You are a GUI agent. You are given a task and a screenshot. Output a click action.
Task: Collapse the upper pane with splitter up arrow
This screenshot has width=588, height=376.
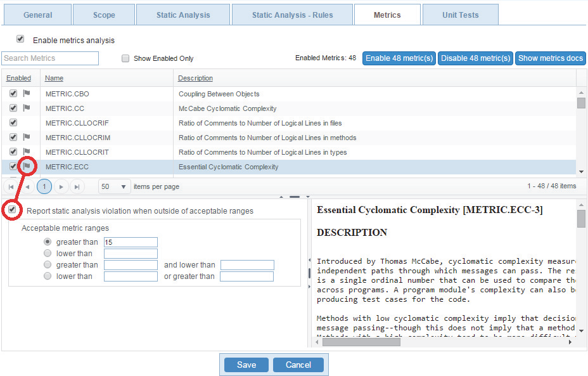pos(281,197)
